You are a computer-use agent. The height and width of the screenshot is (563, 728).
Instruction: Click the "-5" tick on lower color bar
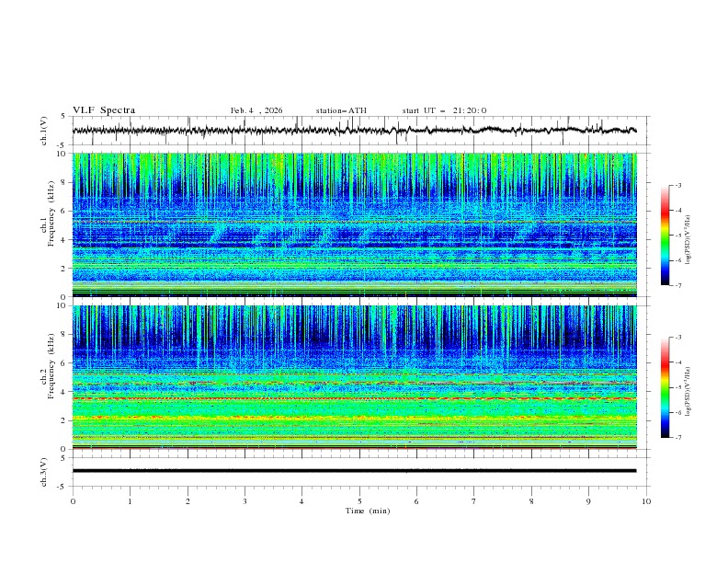click(x=677, y=387)
